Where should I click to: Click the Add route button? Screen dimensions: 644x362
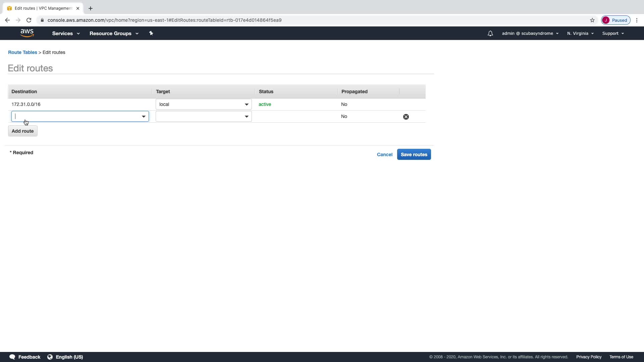point(23,131)
